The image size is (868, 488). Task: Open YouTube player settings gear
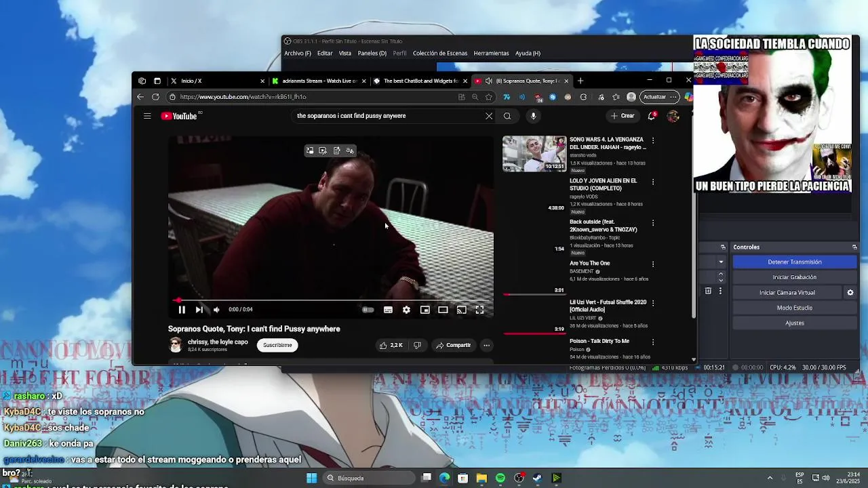click(406, 310)
